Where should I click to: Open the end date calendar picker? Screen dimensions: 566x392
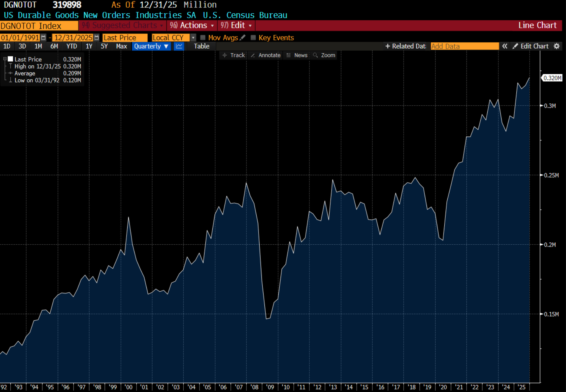(x=97, y=37)
